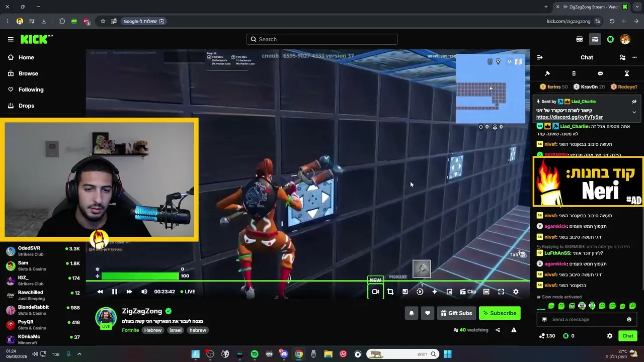
Task: Open user profile avatar menu
Action: (x=625, y=39)
